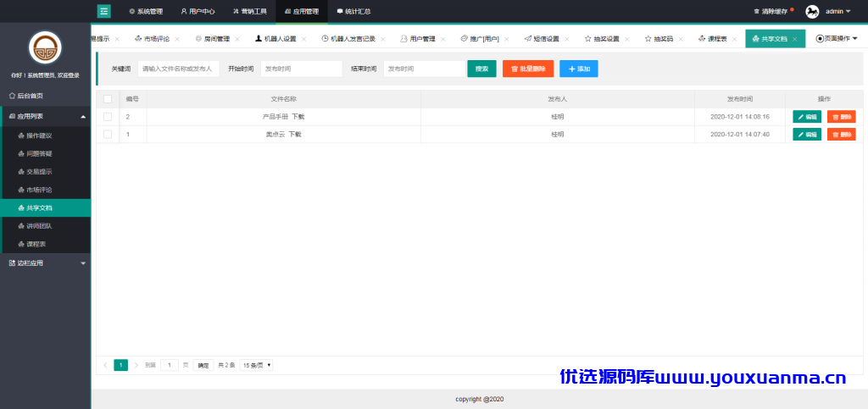Viewport: 868px width, 409px height.
Task: Click the 搜索 search button
Action: coord(481,69)
